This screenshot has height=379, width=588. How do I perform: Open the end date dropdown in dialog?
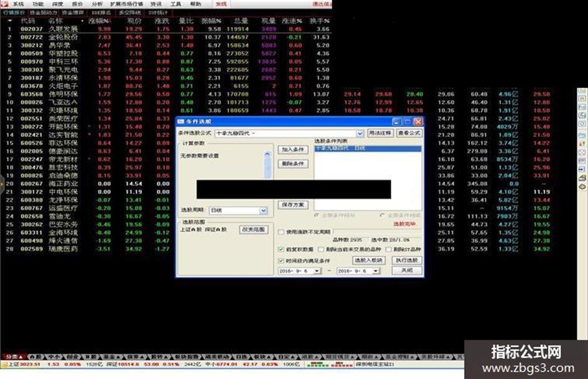pyautogui.click(x=376, y=271)
